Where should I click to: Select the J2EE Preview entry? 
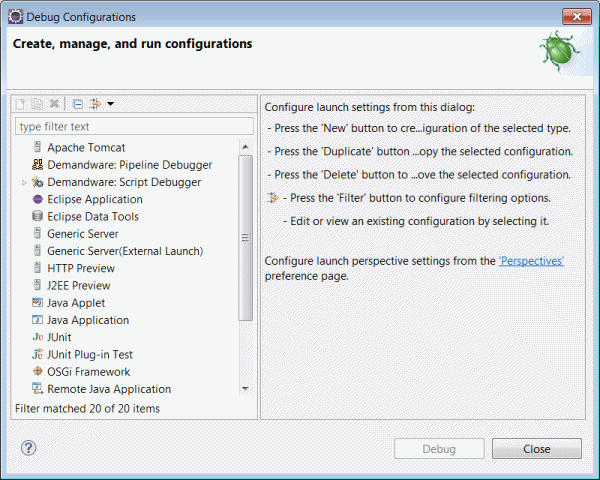pos(78,285)
